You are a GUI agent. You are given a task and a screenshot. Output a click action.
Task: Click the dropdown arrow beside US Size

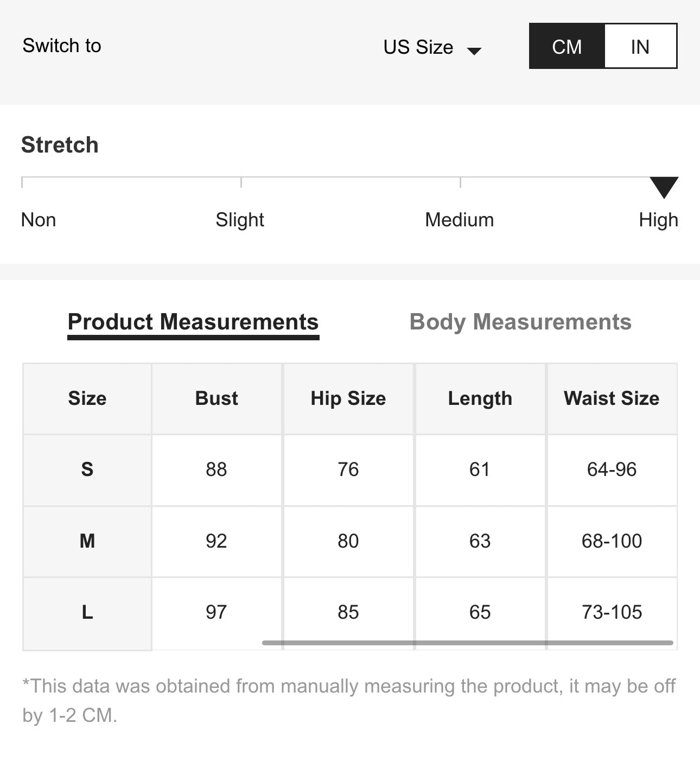point(474,51)
